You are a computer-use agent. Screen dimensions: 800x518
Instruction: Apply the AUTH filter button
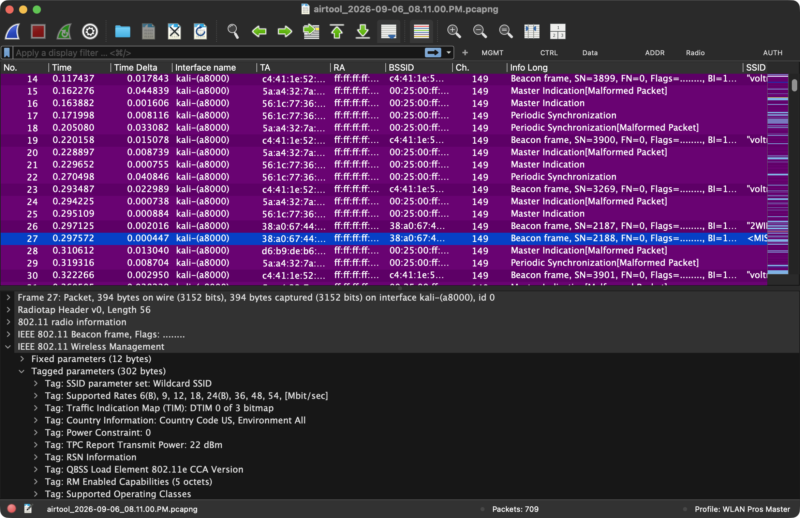[x=772, y=53]
